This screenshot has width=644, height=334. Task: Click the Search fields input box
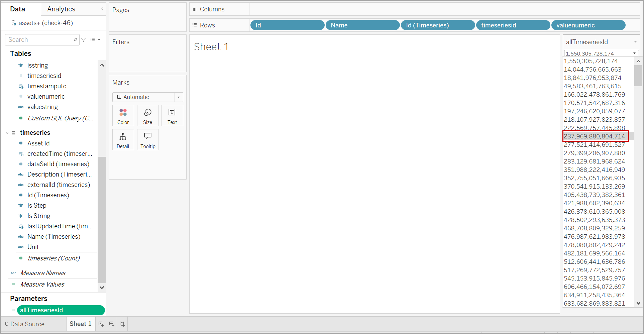pos(40,40)
